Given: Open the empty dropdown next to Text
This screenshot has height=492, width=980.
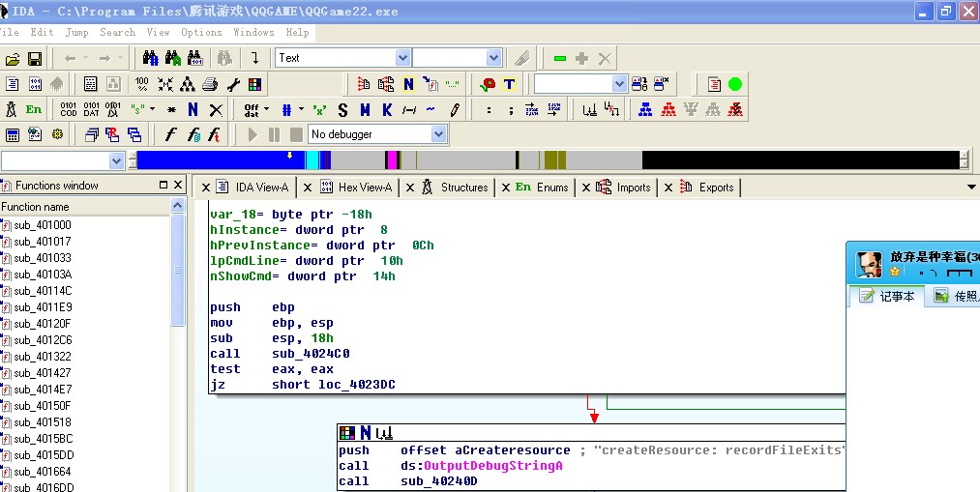Looking at the screenshot, I should [x=493, y=58].
